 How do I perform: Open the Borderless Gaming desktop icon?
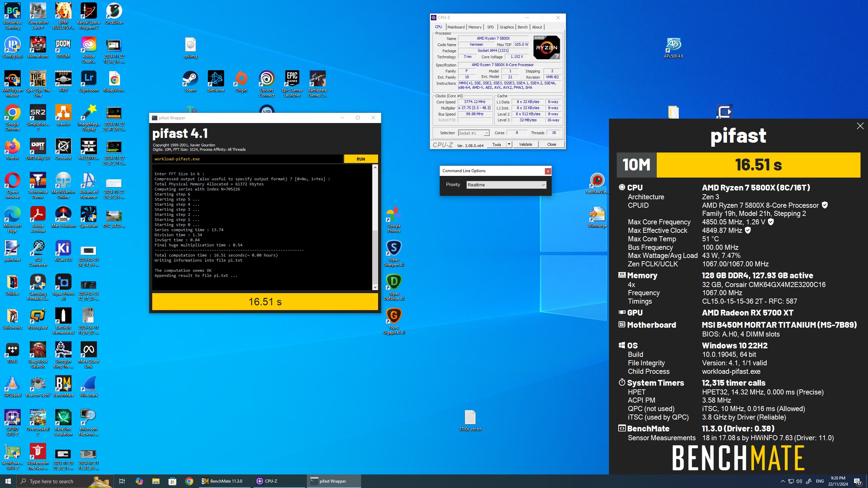point(13,16)
